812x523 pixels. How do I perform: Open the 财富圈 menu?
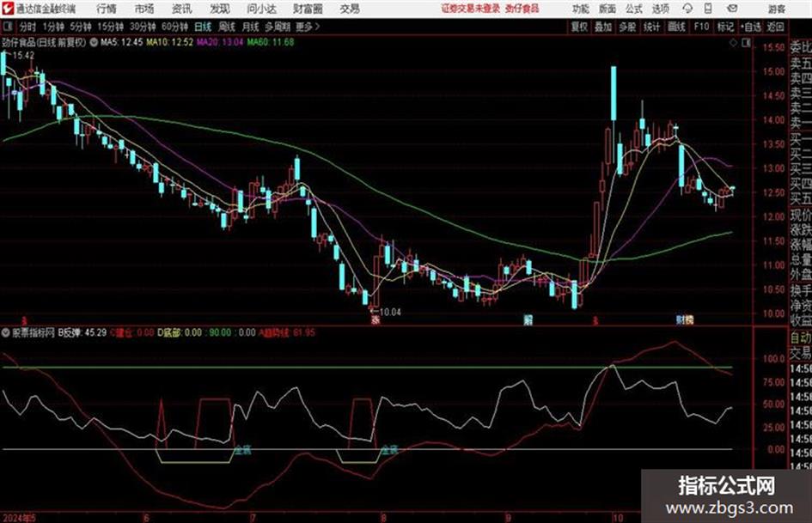308,9
